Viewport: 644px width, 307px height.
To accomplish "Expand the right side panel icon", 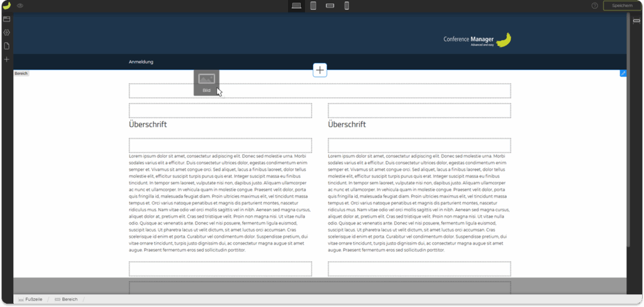I will [x=636, y=21].
